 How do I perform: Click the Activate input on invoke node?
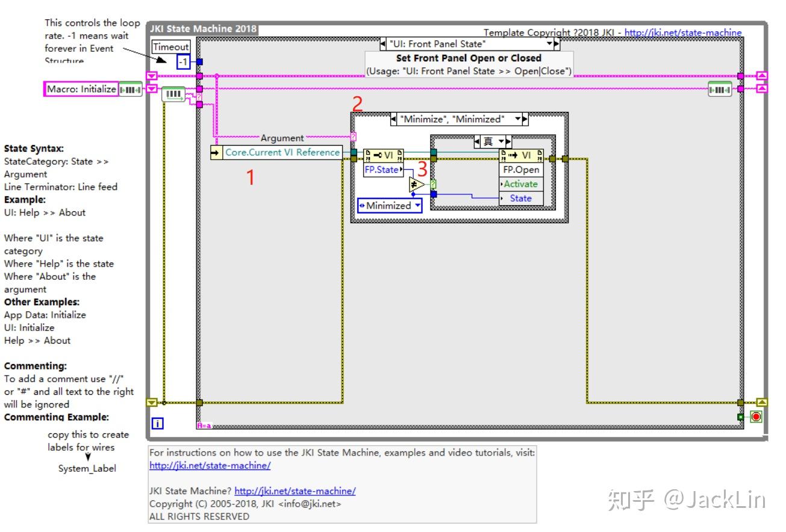(x=523, y=184)
